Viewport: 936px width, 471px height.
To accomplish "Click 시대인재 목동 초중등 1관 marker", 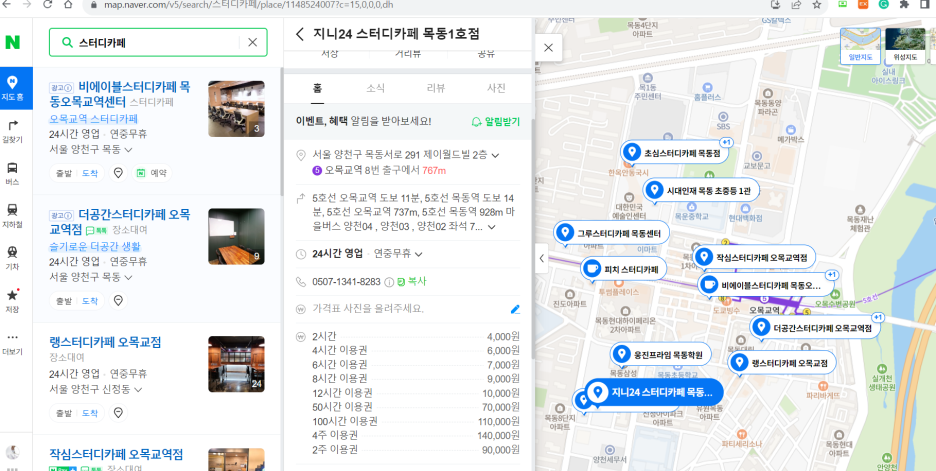I will pos(701,190).
